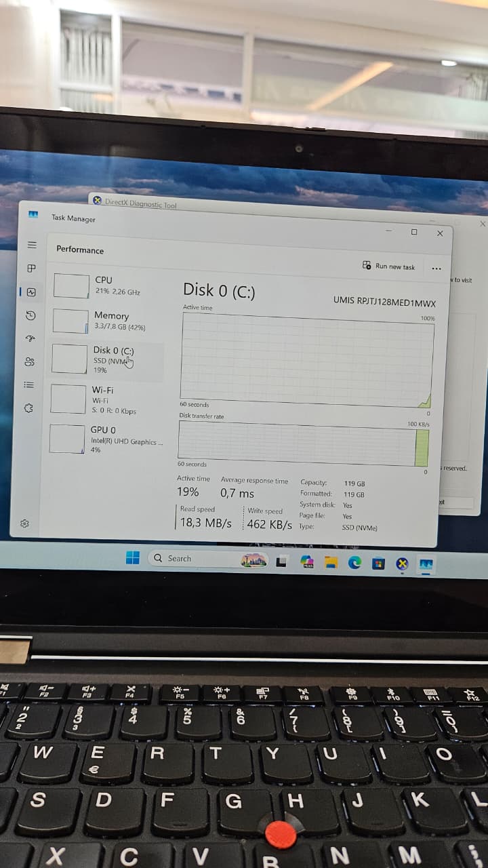
Task: Open App history page icon
Action: coord(30,315)
